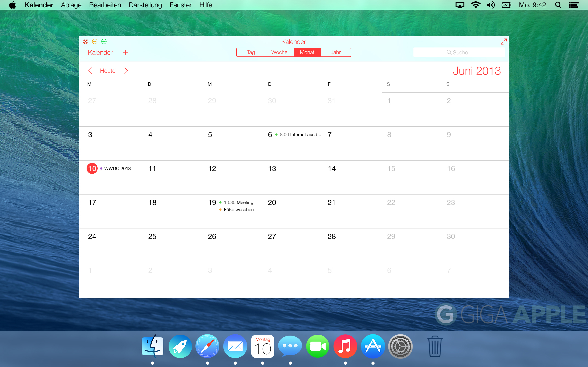Switch to the Tag view
This screenshot has height=367, width=588.
click(x=251, y=53)
